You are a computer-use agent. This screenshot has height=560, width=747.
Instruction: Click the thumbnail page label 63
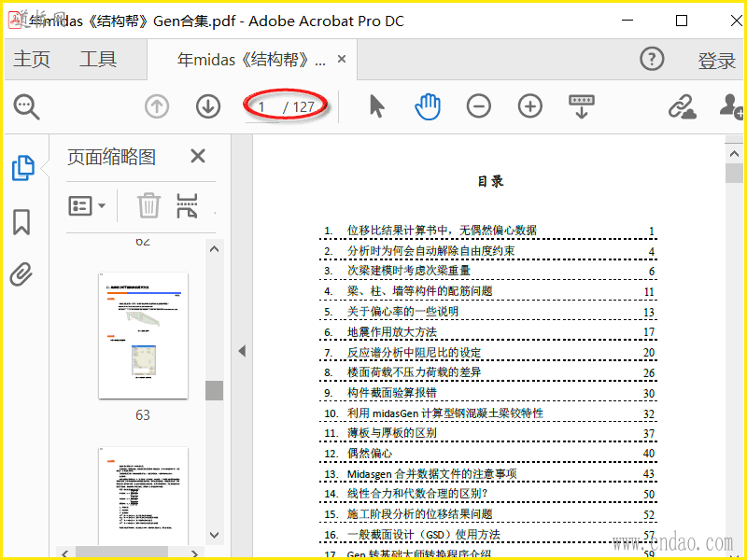pyautogui.click(x=143, y=415)
